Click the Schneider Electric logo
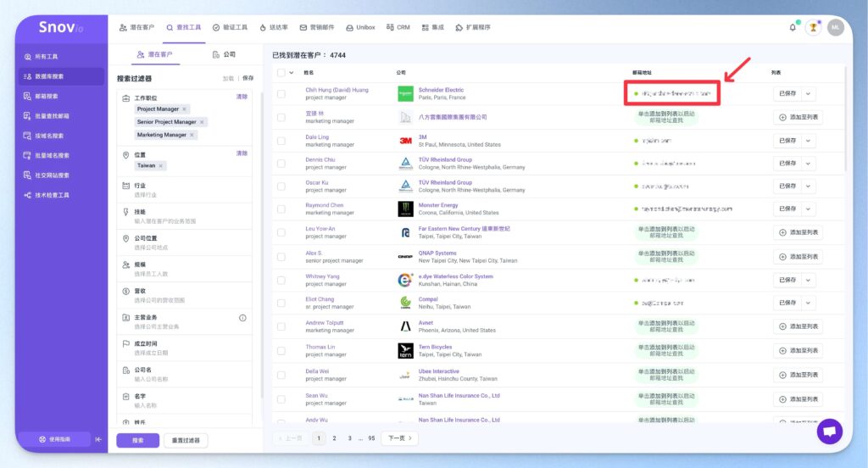868x468 pixels. pos(405,93)
